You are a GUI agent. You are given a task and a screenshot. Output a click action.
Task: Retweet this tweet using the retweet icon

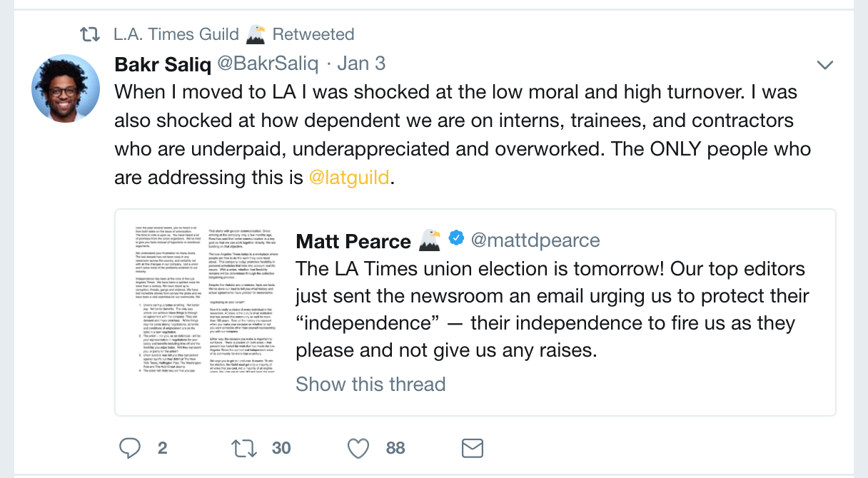[245, 447]
